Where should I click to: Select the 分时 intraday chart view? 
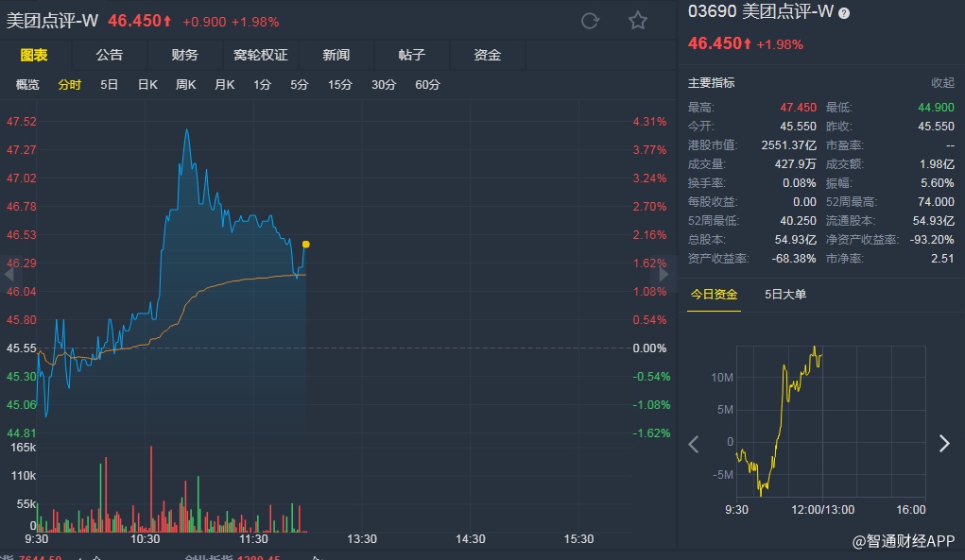(x=70, y=85)
